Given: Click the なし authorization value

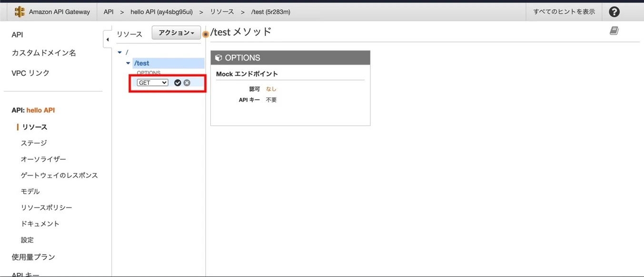Looking at the screenshot, I should click(271, 89).
